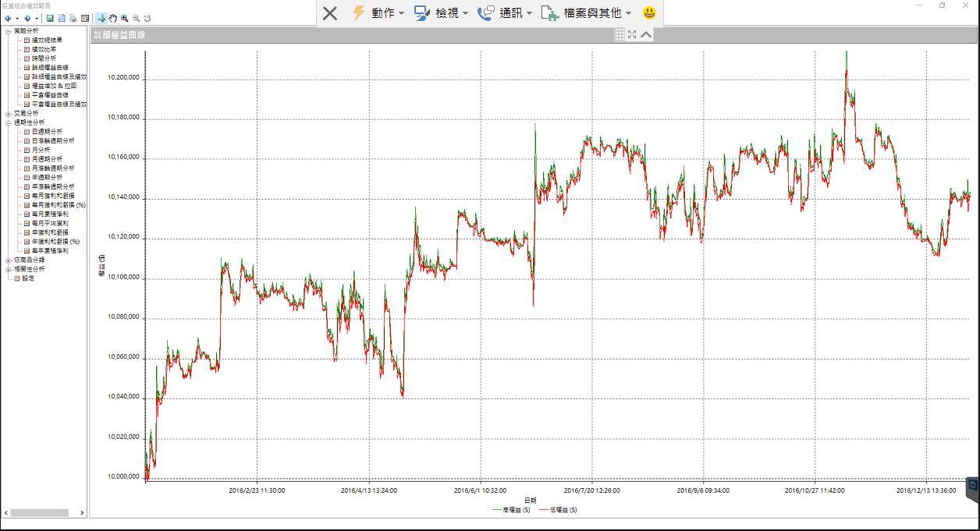Click the chart icon beside 每月獲利和虧損 (%)
980x531 pixels.
coord(27,205)
